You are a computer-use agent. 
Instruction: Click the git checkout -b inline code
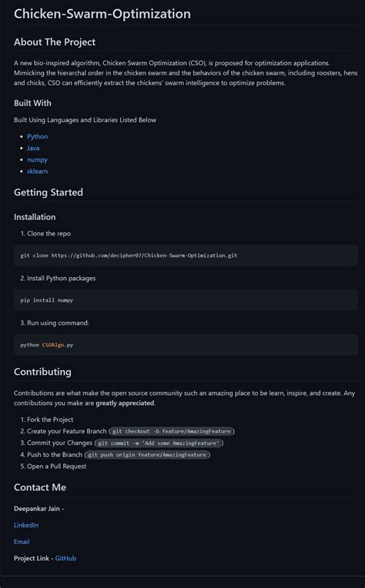172,431
